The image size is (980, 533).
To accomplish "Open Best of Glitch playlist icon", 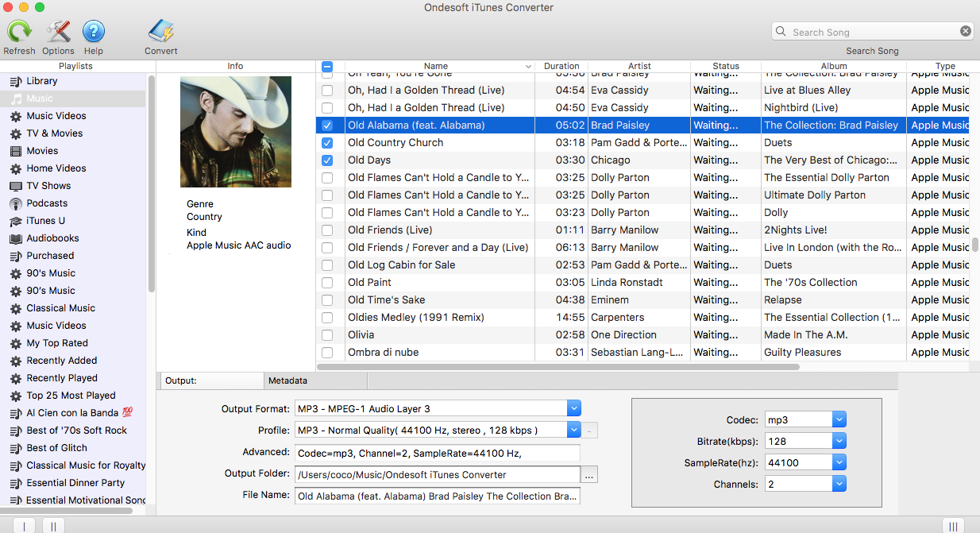I will tap(16, 448).
